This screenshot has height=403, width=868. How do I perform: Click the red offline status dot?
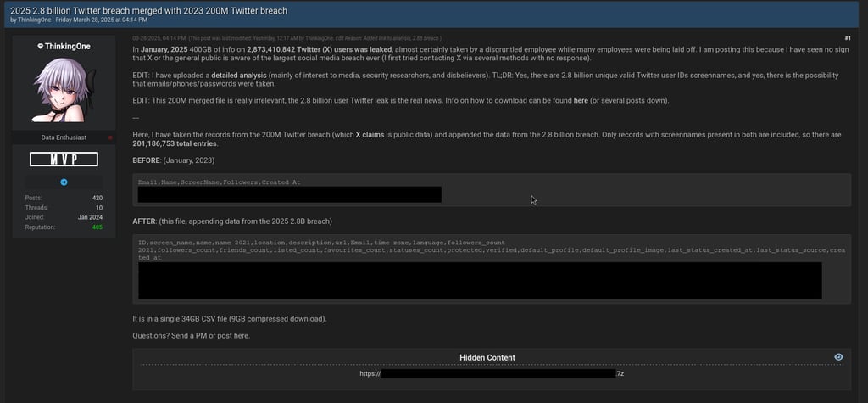click(110, 137)
